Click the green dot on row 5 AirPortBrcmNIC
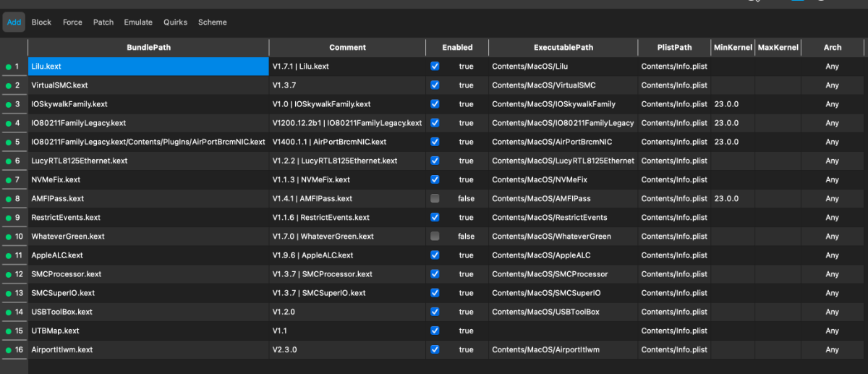 8,143
